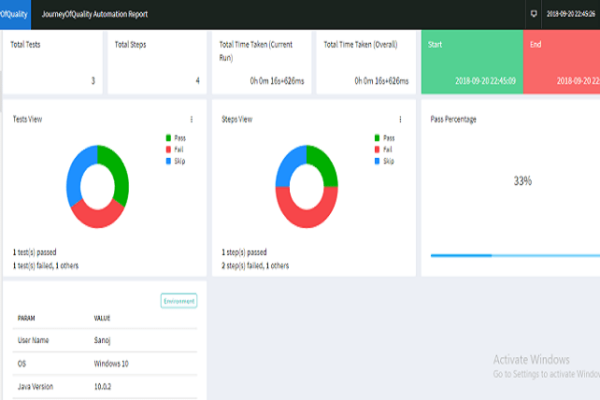Open the Steps View options menu
The image size is (600, 400).
click(x=400, y=119)
